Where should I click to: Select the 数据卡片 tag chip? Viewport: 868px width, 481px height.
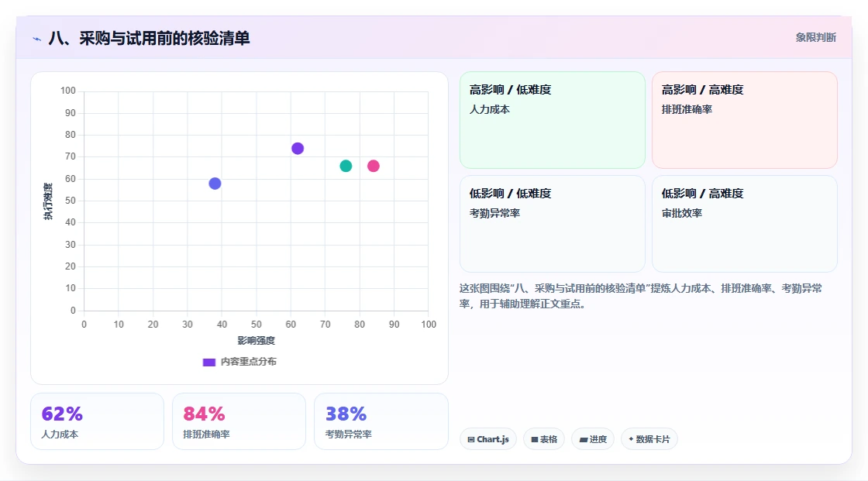649,439
